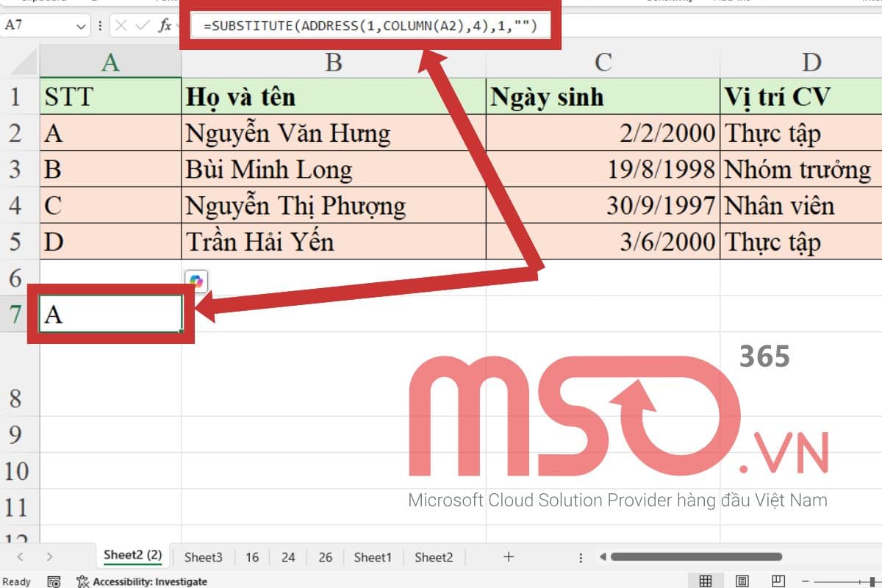Select cell A7 containing result A
The image size is (882, 588).
click(110, 314)
